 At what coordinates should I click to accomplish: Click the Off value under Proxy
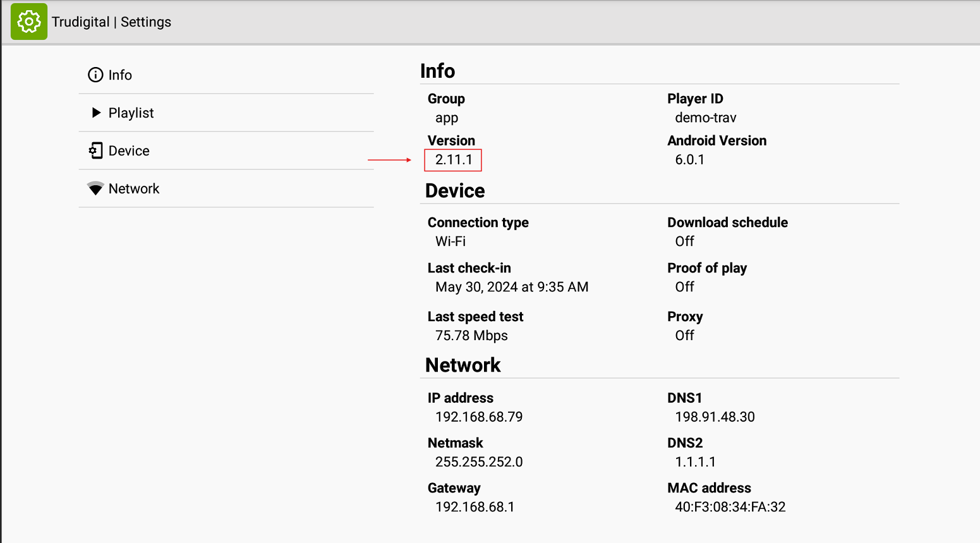point(684,336)
